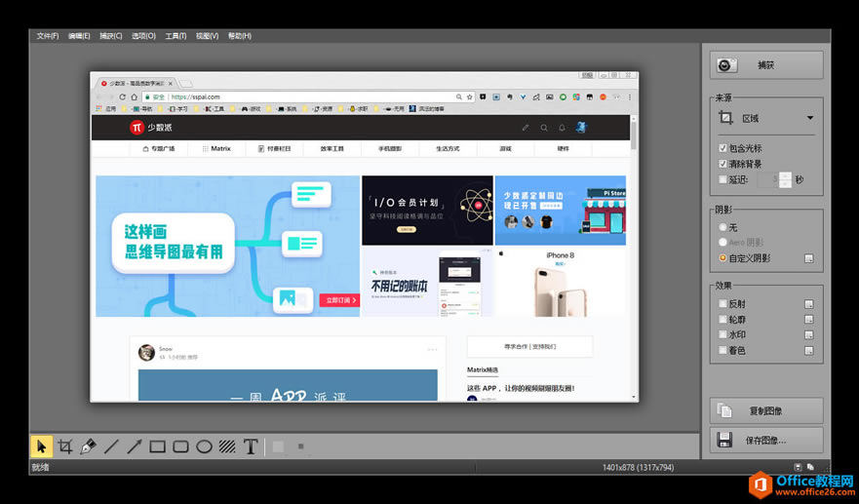859x504 pixels.
Task: Open options button beside 反射 effect
Action: [x=808, y=304]
